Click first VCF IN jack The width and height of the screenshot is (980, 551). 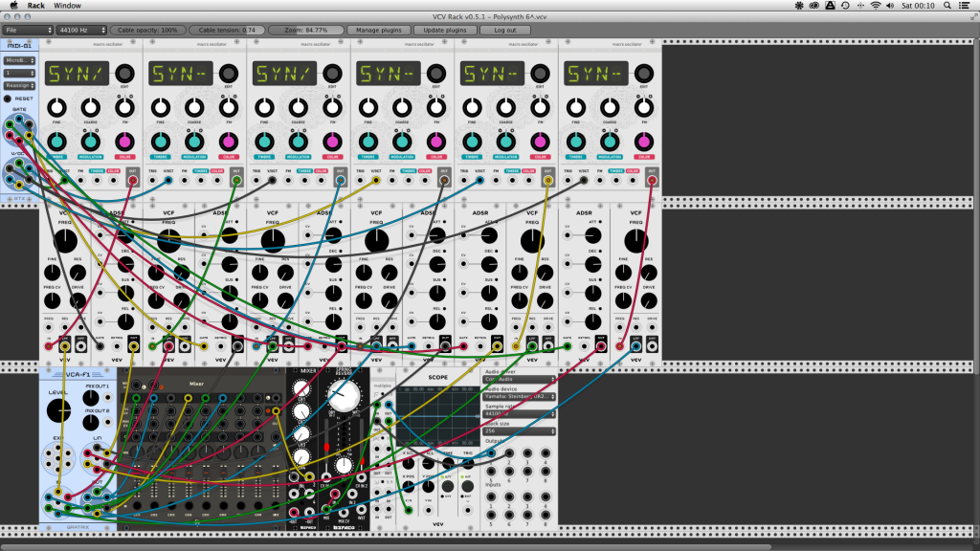click(x=49, y=345)
